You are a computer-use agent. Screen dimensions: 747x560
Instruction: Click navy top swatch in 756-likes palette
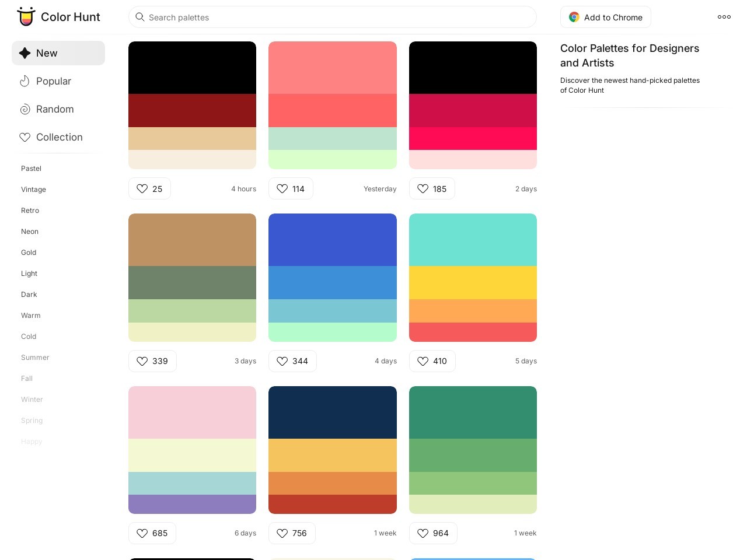coord(333,412)
